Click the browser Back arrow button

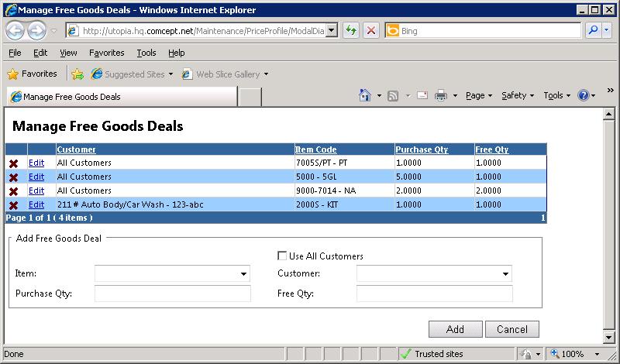(x=16, y=31)
